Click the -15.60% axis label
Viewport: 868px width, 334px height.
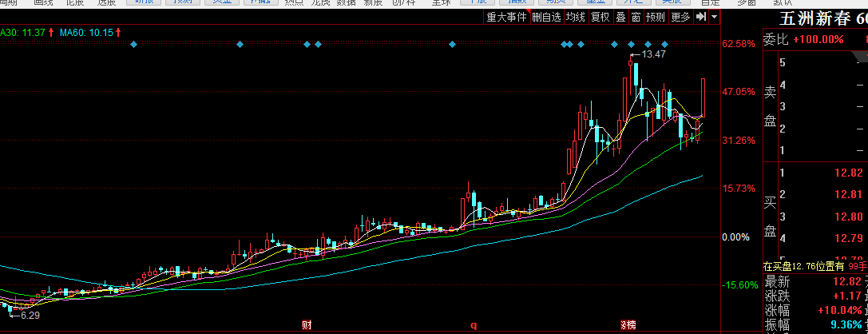[739, 285]
